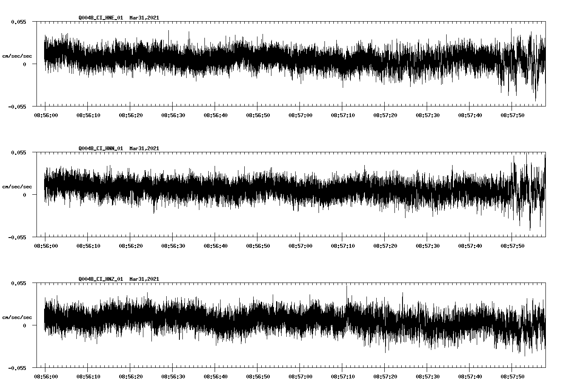Click the 08:56:00 tick label under HNE trace
This screenshot has width=576, height=392.
tap(46, 114)
